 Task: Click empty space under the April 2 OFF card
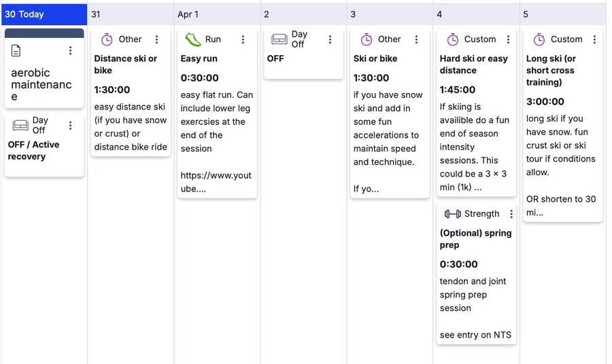303,204
